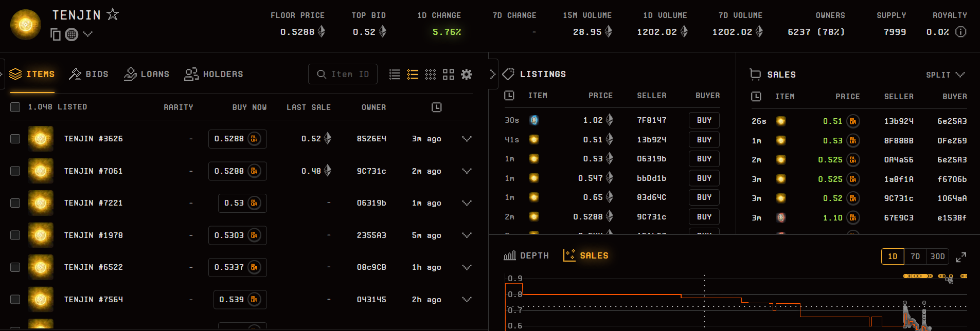Select the TENJIN #7221 checkbox

15,203
